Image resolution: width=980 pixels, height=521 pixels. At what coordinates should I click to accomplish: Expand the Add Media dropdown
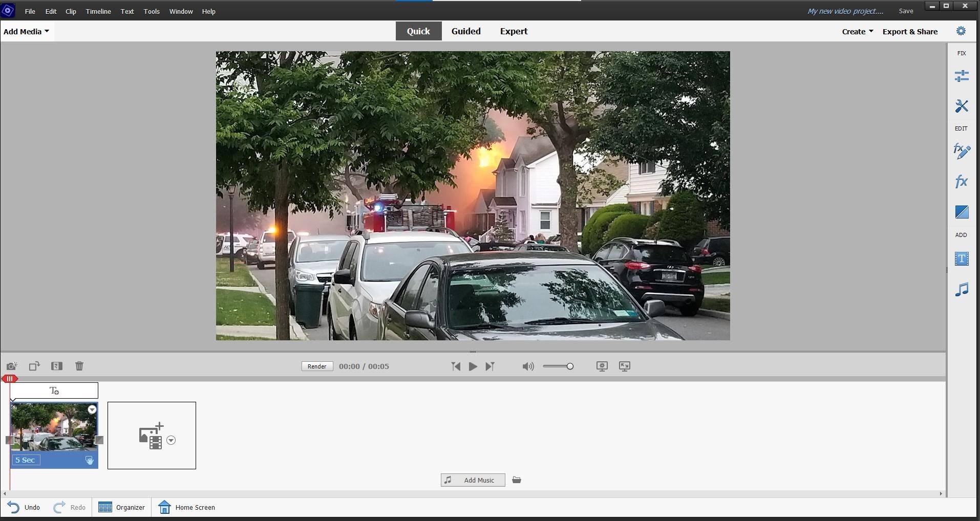26,31
